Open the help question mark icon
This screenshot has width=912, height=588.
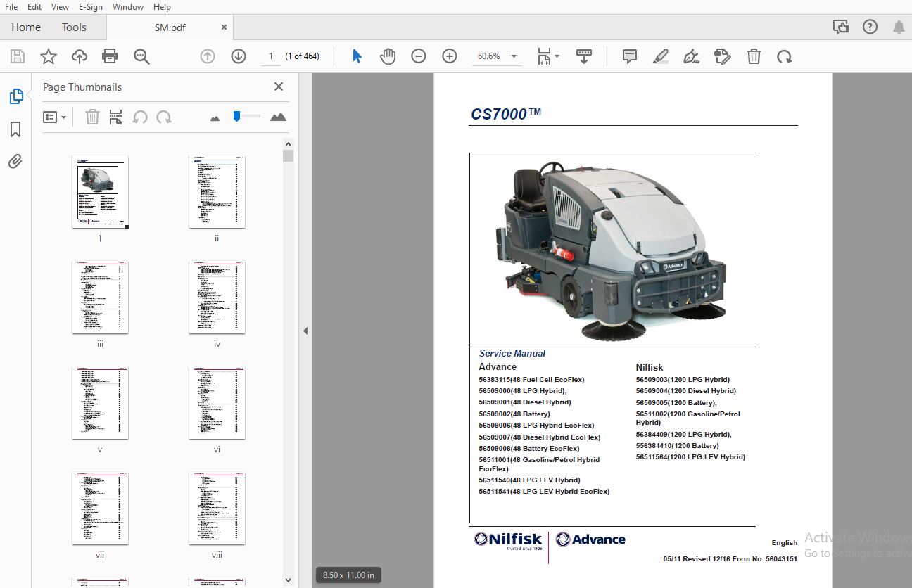(870, 27)
